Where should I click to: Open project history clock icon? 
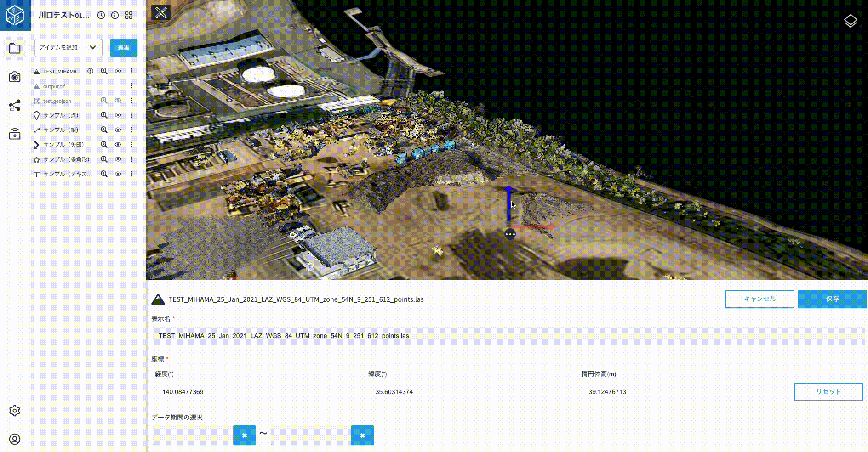[101, 15]
